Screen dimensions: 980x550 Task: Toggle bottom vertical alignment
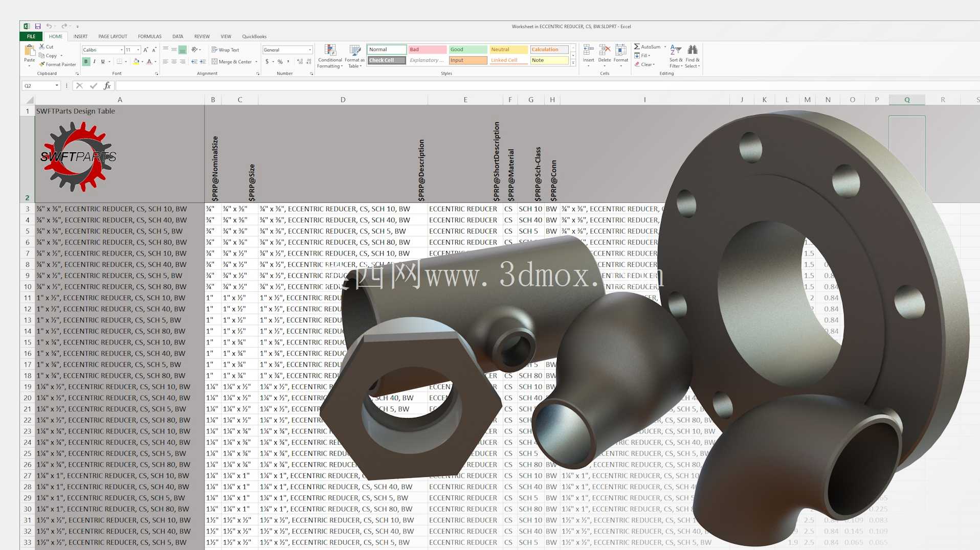coord(183,50)
